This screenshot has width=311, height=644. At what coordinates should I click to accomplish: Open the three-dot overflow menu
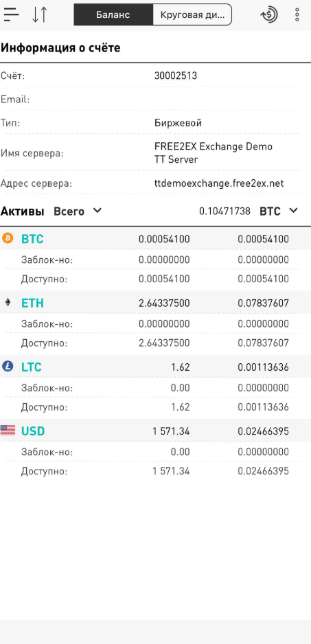point(297,15)
